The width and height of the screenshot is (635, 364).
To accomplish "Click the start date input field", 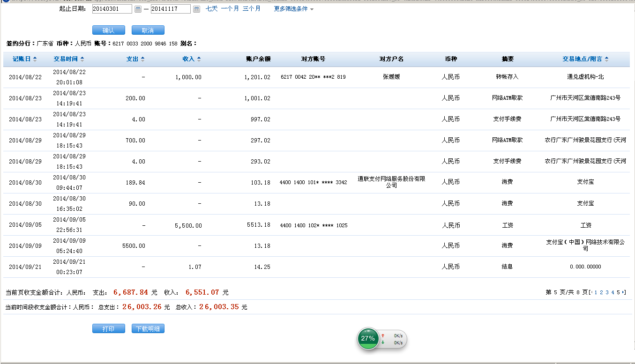I will (112, 9).
